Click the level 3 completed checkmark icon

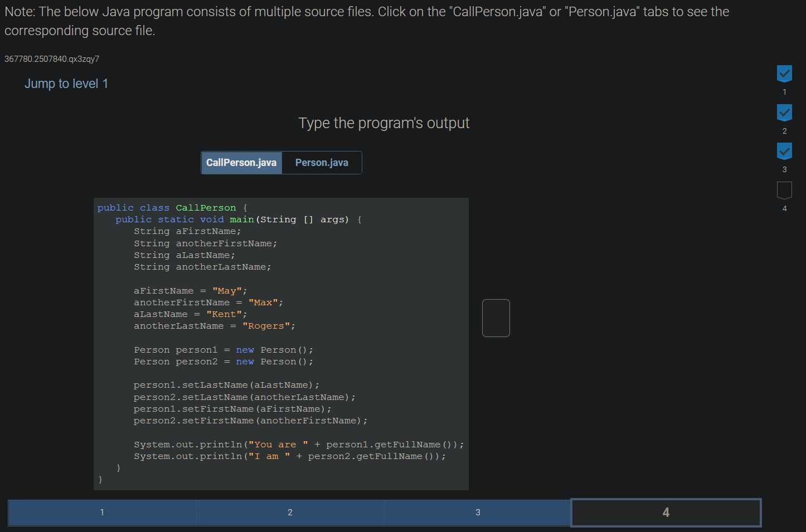(784, 151)
